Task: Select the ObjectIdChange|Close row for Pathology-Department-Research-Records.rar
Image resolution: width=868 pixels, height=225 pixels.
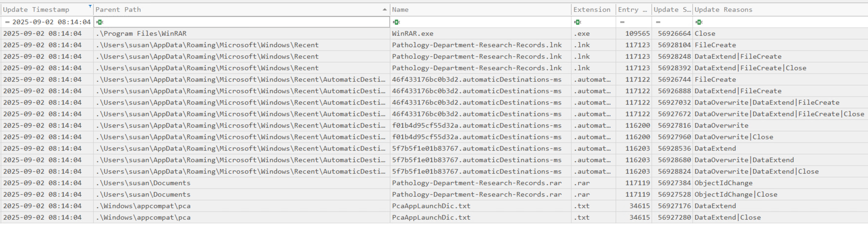Action: (x=476, y=195)
